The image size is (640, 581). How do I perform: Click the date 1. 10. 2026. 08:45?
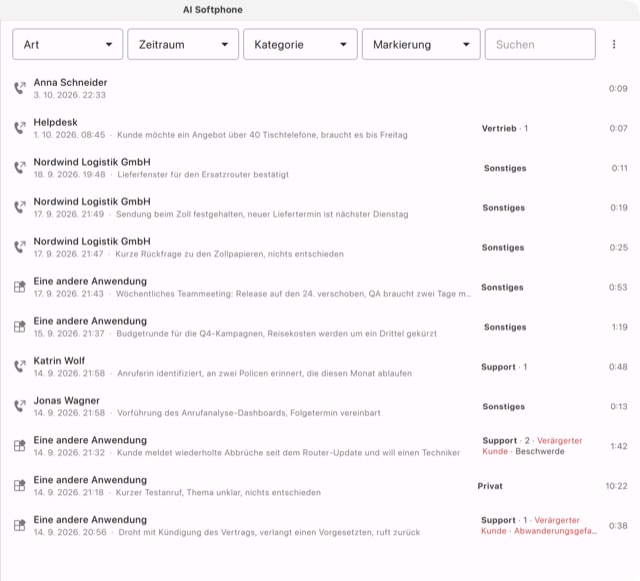pos(69,135)
